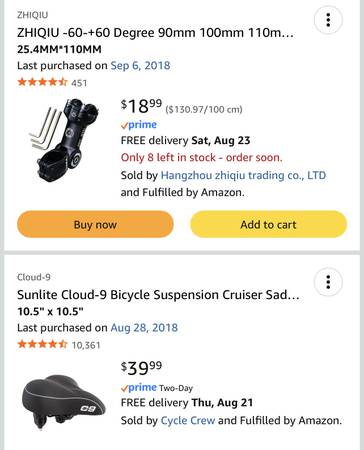Open the Sep 6, 2018 purchase link
This screenshot has height=450, width=364.
coord(140,65)
